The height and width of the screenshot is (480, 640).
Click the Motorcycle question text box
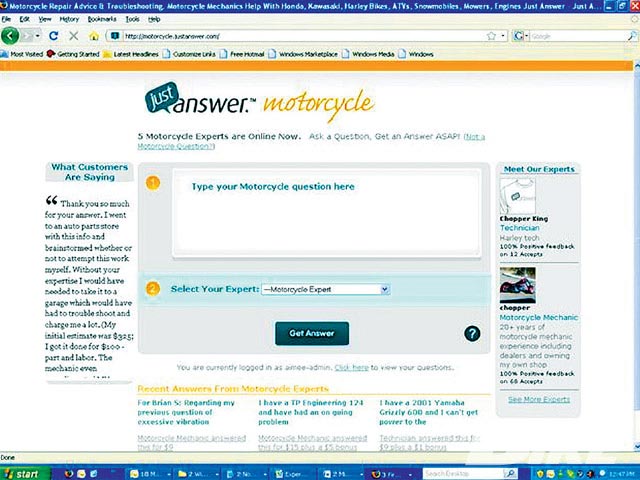(x=327, y=213)
